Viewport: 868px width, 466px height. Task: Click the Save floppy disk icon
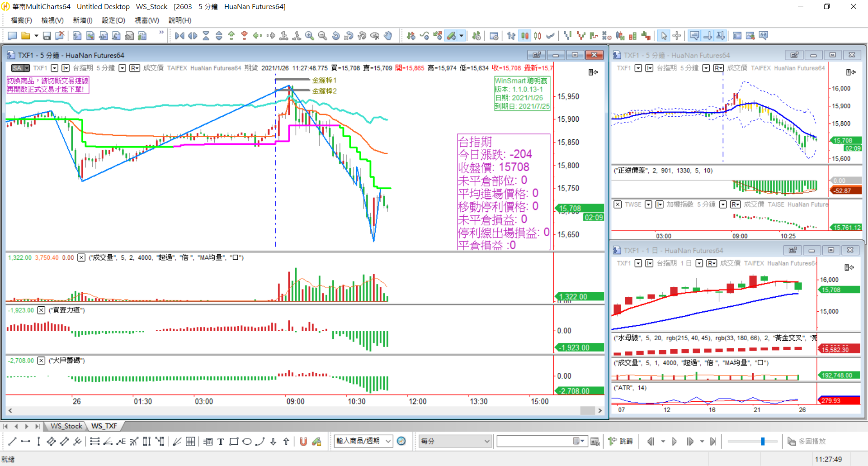coord(47,36)
